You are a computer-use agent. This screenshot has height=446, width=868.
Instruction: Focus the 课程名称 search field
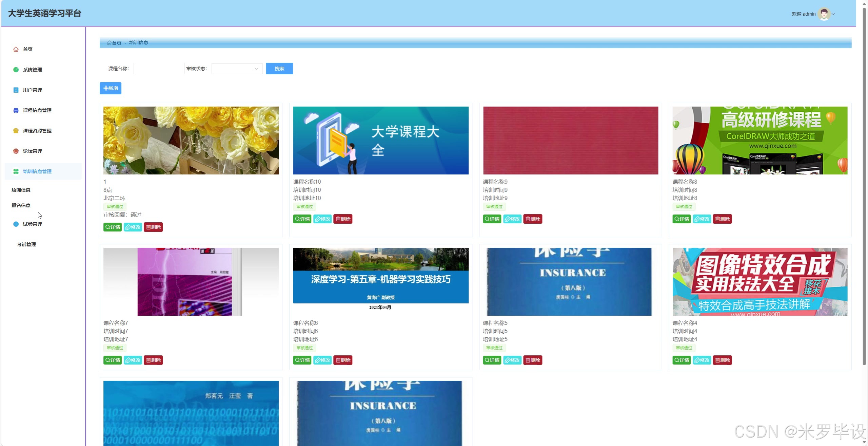pos(159,69)
